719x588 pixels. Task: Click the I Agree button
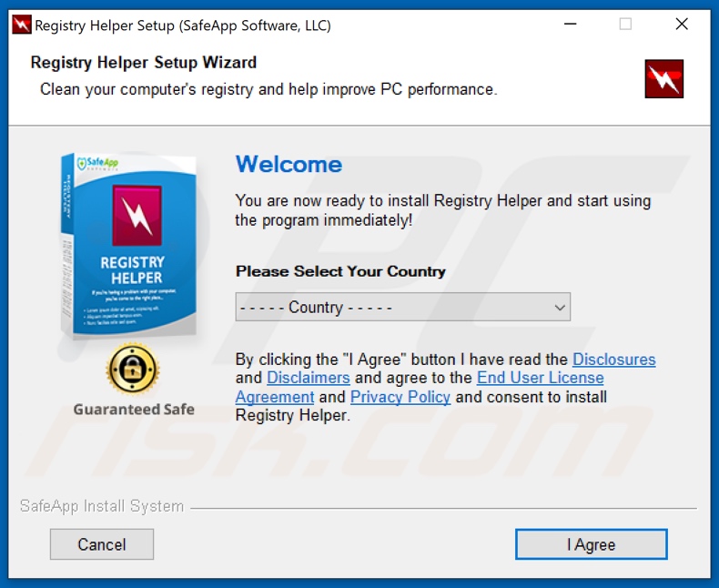tap(591, 544)
